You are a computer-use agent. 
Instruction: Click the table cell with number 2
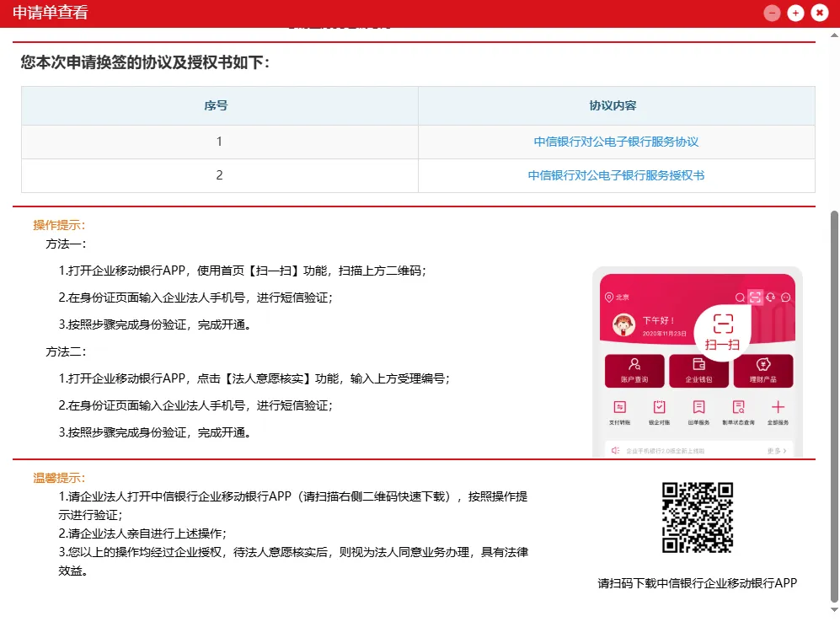(x=219, y=175)
